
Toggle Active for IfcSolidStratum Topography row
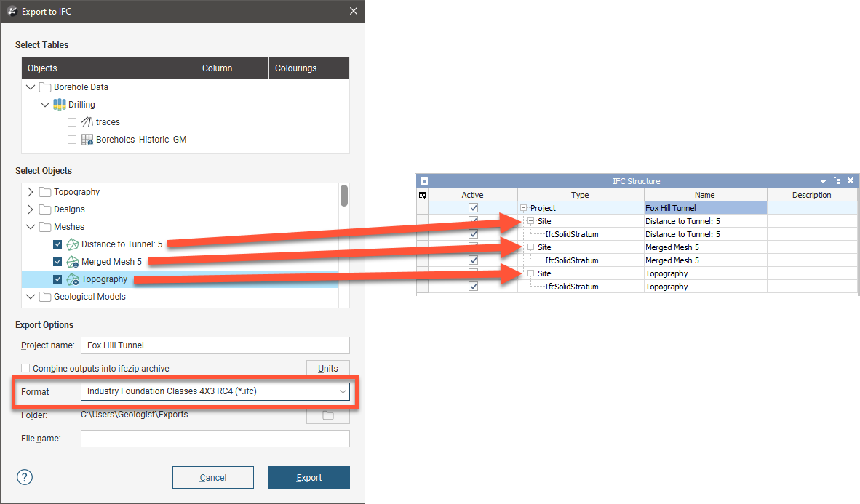474,287
